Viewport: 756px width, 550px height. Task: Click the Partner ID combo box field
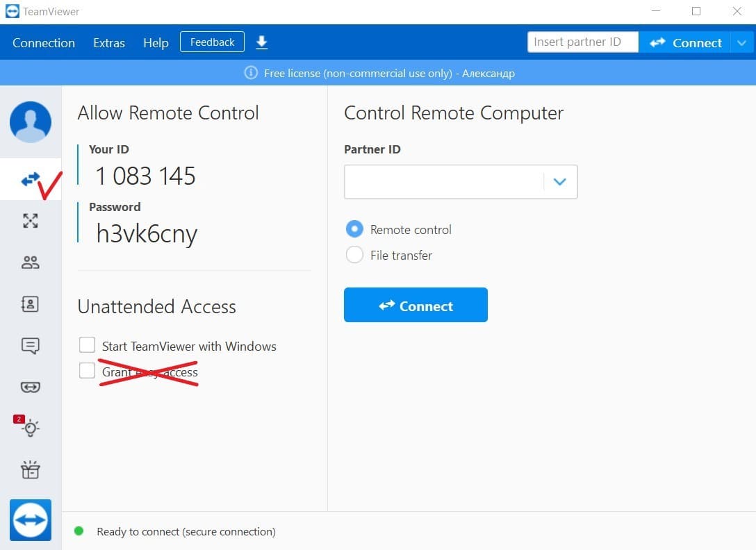tap(461, 182)
